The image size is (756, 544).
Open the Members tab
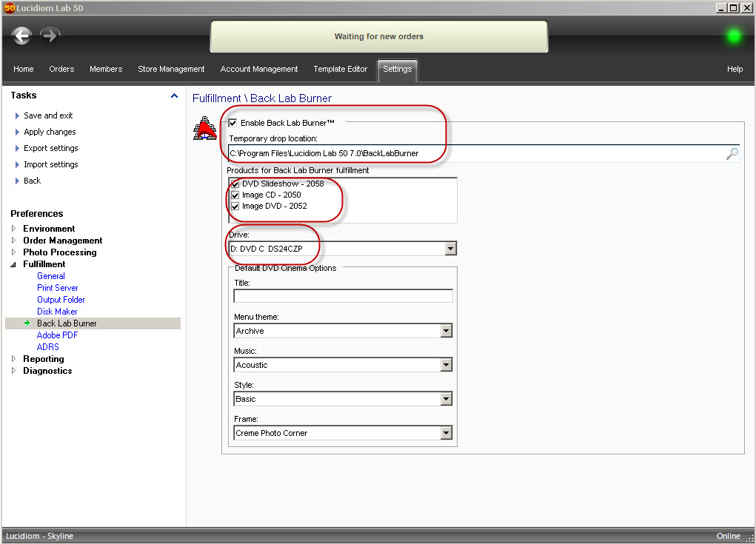pyautogui.click(x=106, y=69)
